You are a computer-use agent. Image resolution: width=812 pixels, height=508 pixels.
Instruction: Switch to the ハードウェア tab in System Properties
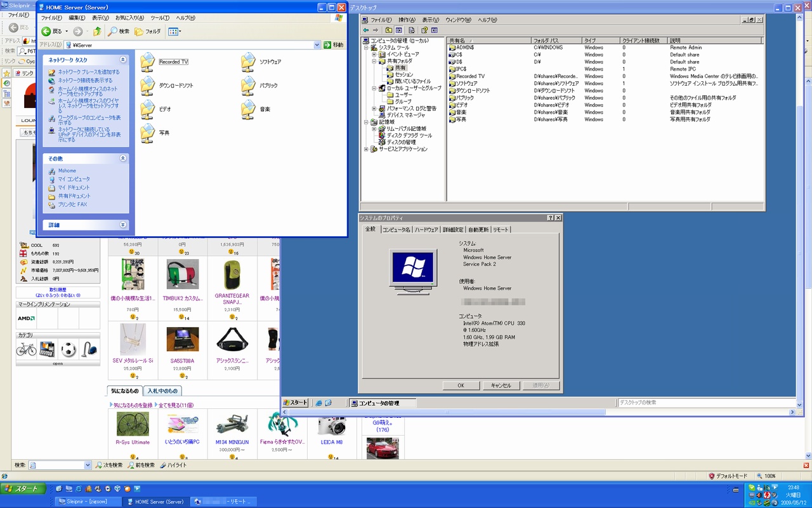(426, 230)
